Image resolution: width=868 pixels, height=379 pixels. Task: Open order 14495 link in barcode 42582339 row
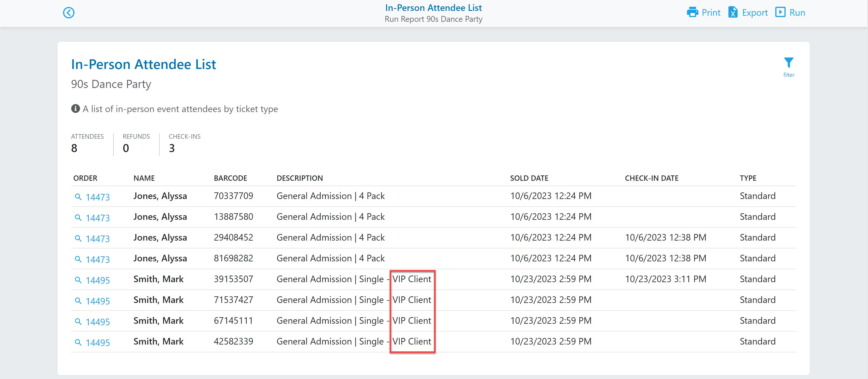coord(98,343)
